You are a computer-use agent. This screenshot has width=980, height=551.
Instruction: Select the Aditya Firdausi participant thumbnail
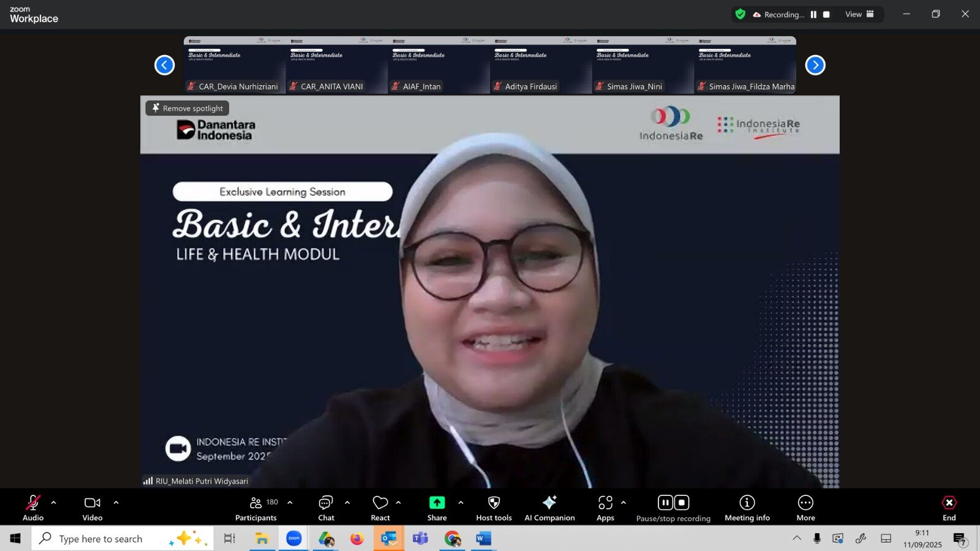point(541,65)
